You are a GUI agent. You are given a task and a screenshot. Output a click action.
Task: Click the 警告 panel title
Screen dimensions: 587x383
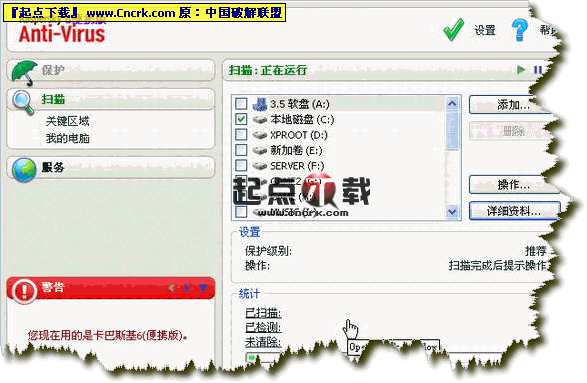click(x=53, y=288)
